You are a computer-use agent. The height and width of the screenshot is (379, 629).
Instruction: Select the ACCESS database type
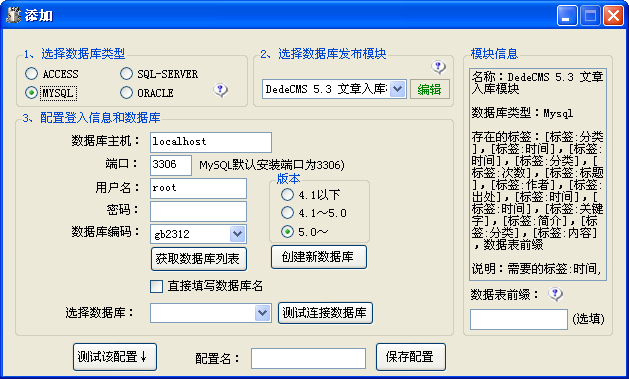pyautogui.click(x=32, y=74)
